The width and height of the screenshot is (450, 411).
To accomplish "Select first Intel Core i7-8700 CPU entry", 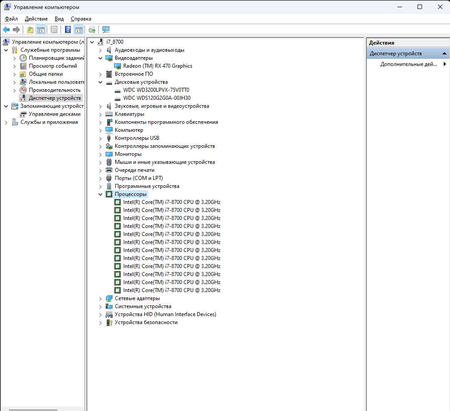I will click(172, 202).
